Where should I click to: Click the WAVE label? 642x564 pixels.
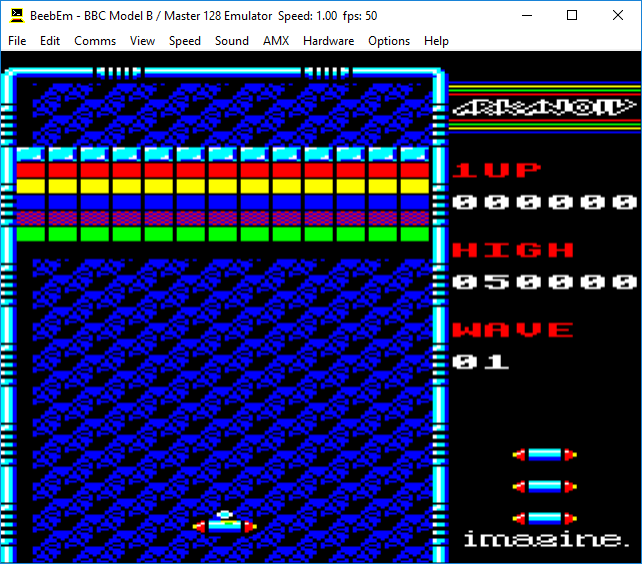coord(512,330)
